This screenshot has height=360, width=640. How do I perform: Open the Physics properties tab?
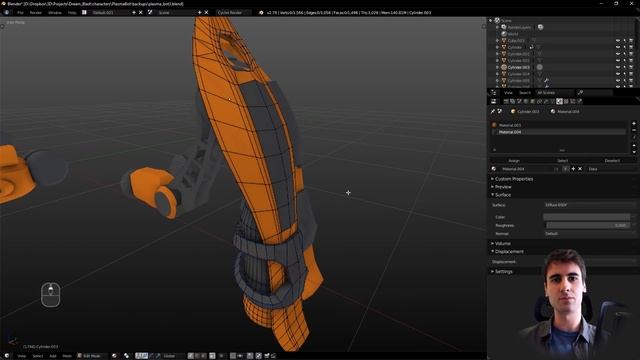[580, 101]
